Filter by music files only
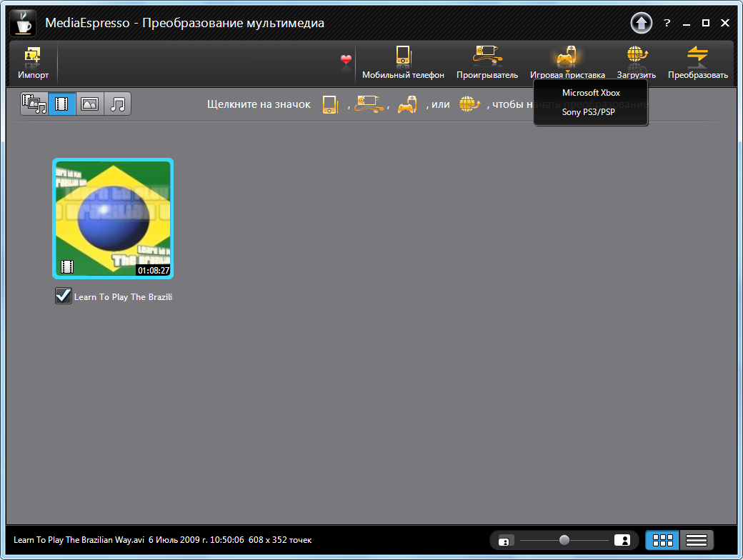This screenshot has width=743, height=560. point(118,104)
